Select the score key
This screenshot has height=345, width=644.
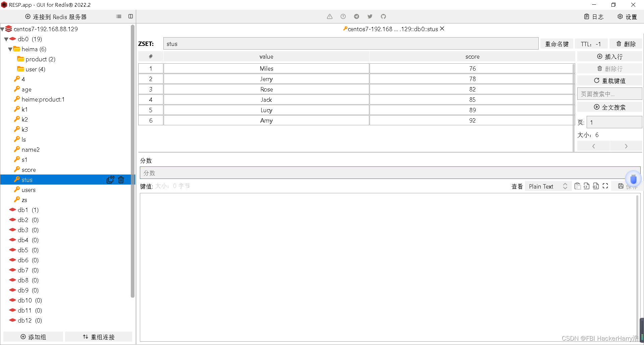click(x=29, y=170)
